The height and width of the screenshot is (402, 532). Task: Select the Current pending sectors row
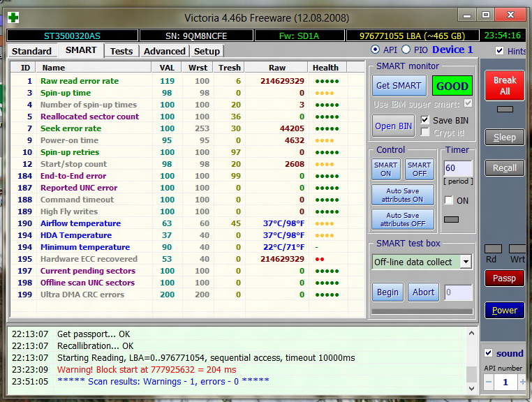(x=188, y=271)
